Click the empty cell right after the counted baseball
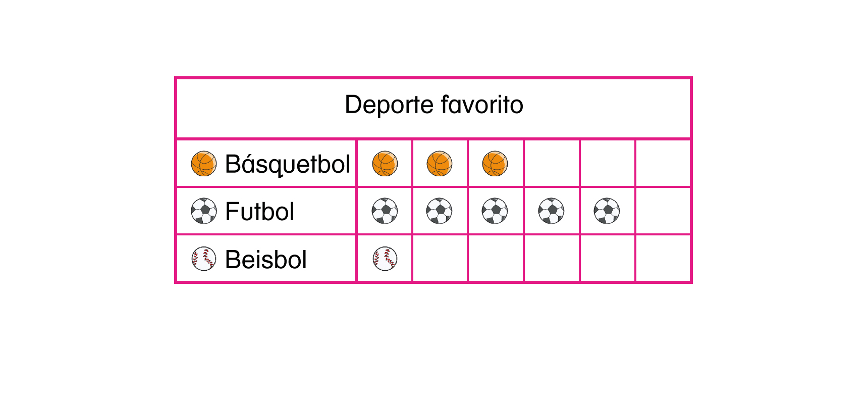 tap(440, 259)
